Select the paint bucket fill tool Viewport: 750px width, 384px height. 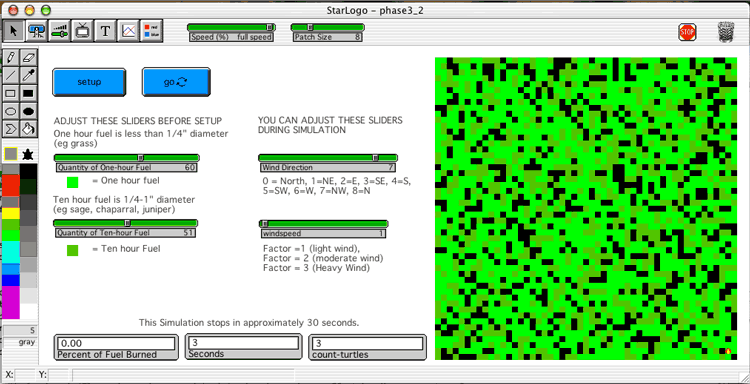(29, 129)
